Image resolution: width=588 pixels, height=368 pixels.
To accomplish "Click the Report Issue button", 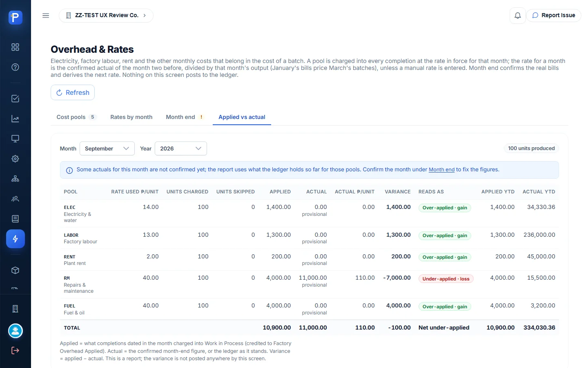I will [553, 16].
